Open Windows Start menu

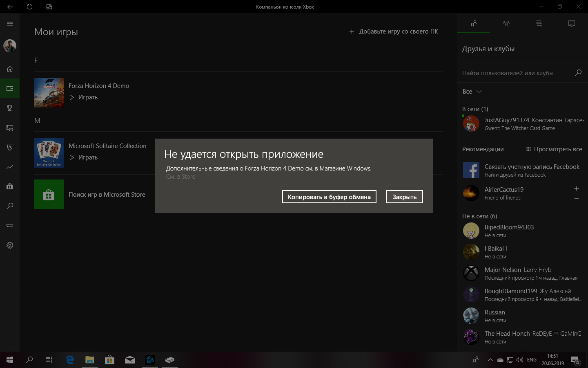(x=10, y=360)
